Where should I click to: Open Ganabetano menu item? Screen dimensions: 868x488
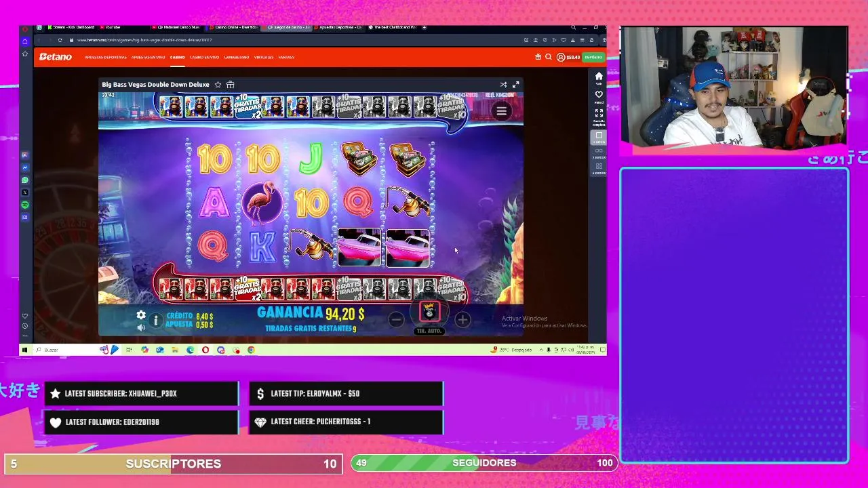tap(237, 58)
